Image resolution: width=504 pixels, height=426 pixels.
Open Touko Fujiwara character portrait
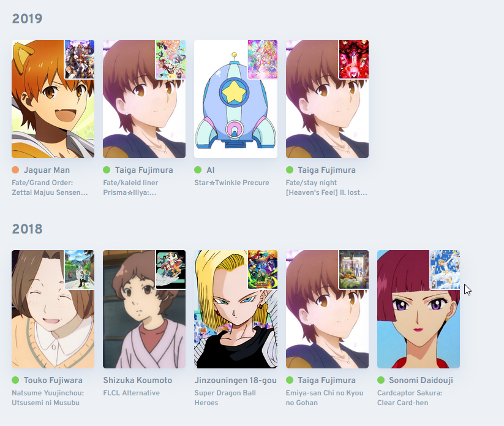click(x=53, y=309)
